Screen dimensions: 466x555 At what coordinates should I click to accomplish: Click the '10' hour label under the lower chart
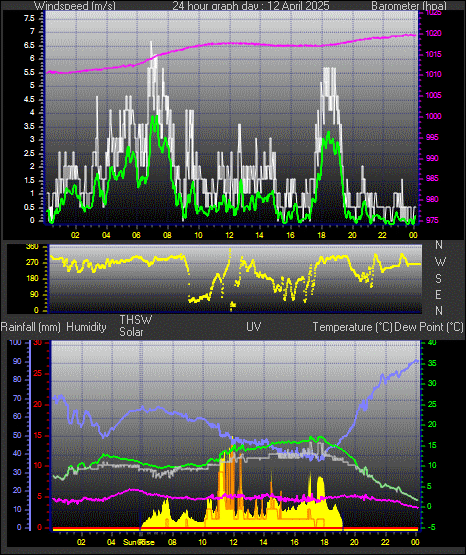click(x=202, y=542)
